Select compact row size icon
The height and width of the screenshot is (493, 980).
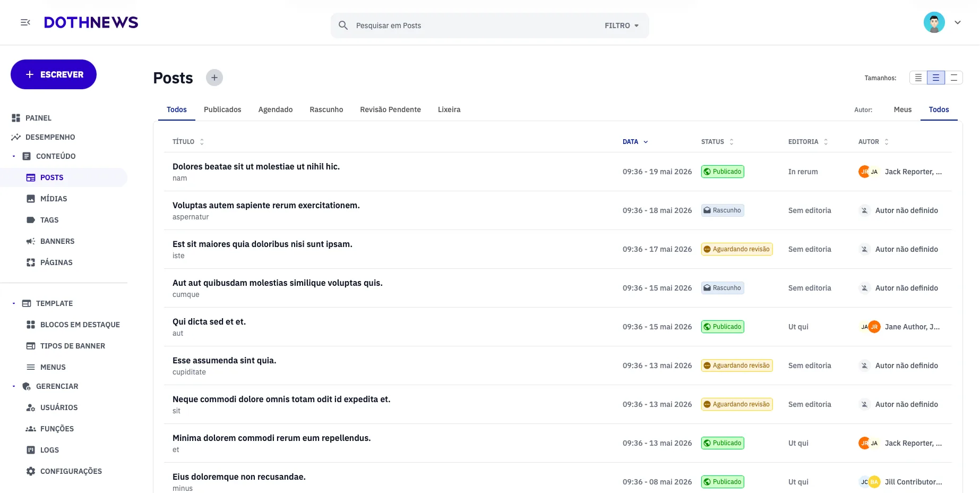pyautogui.click(x=918, y=78)
